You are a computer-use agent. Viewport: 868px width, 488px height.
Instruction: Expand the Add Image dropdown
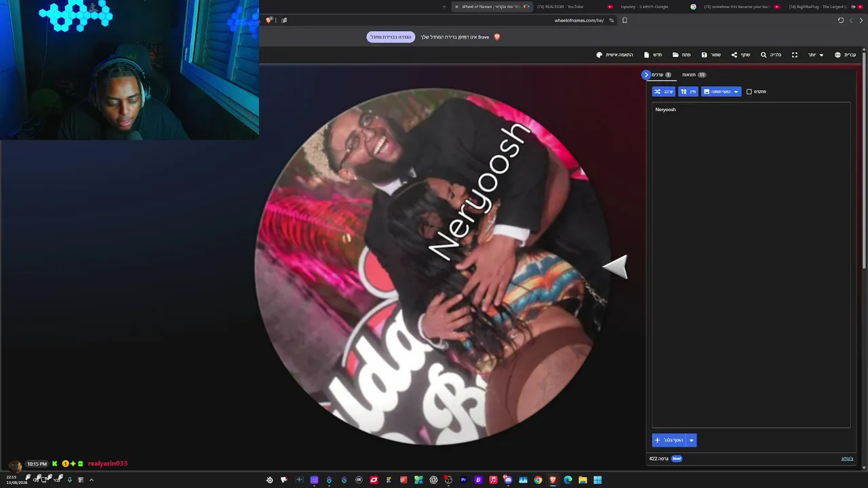(736, 91)
